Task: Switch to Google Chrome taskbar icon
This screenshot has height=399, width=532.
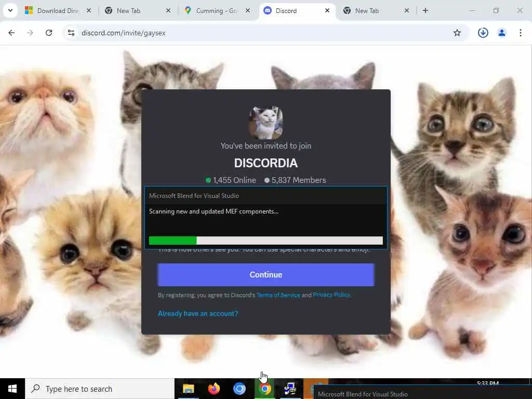Action: click(265, 389)
